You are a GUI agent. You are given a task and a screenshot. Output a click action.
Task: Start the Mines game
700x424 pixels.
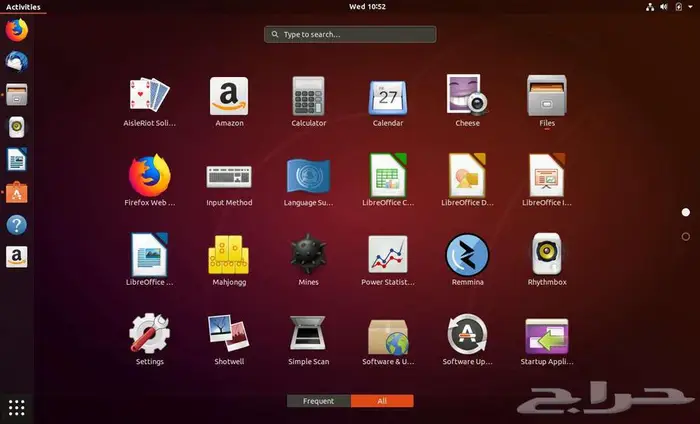point(308,255)
